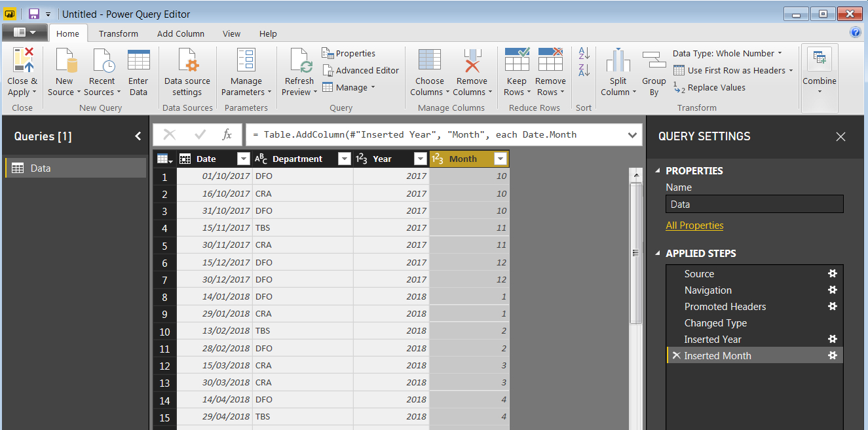868x430 pixels.
Task: Click the Refresh Preview icon
Action: point(301,60)
